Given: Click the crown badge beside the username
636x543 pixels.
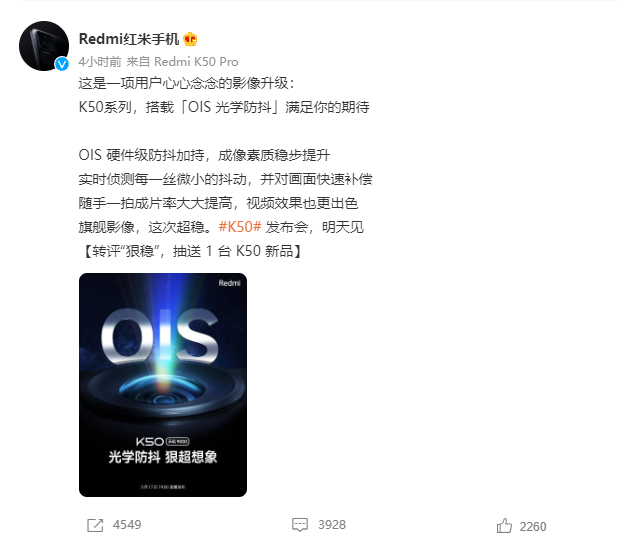Looking at the screenshot, I should 190,39.
